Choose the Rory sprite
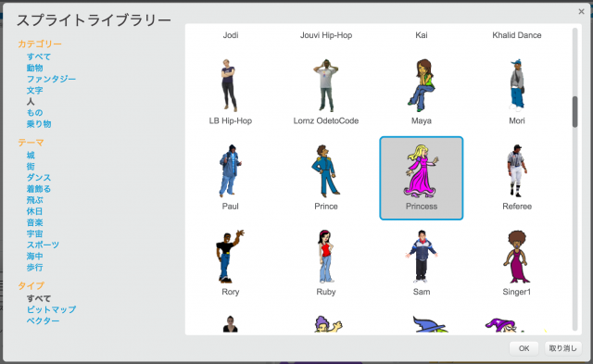This screenshot has height=364, width=593. 231,263
